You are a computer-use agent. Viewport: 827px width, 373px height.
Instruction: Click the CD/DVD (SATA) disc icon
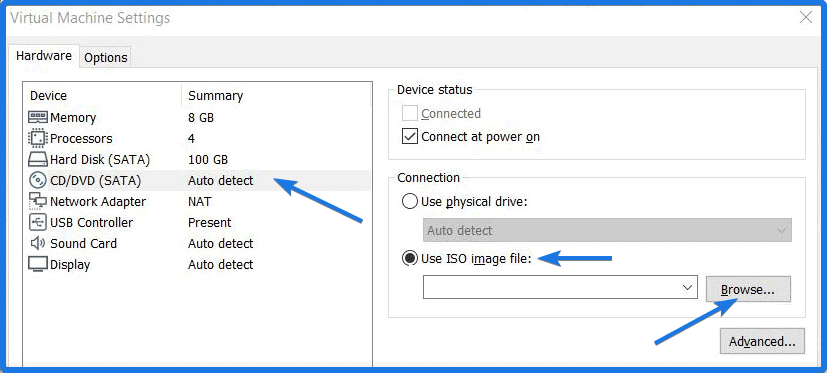(x=38, y=180)
